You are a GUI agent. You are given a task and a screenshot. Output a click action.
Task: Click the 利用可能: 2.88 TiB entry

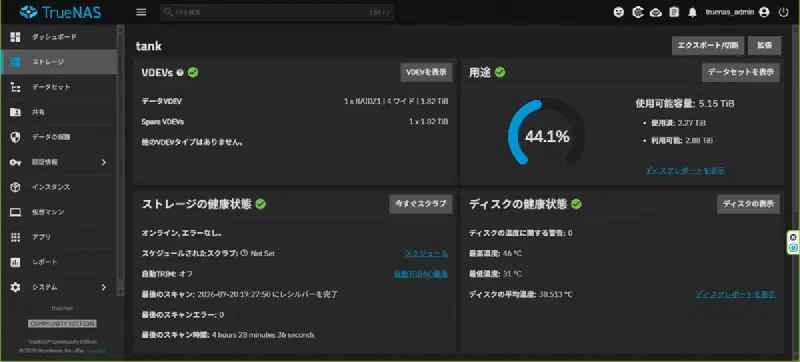[x=682, y=141]
